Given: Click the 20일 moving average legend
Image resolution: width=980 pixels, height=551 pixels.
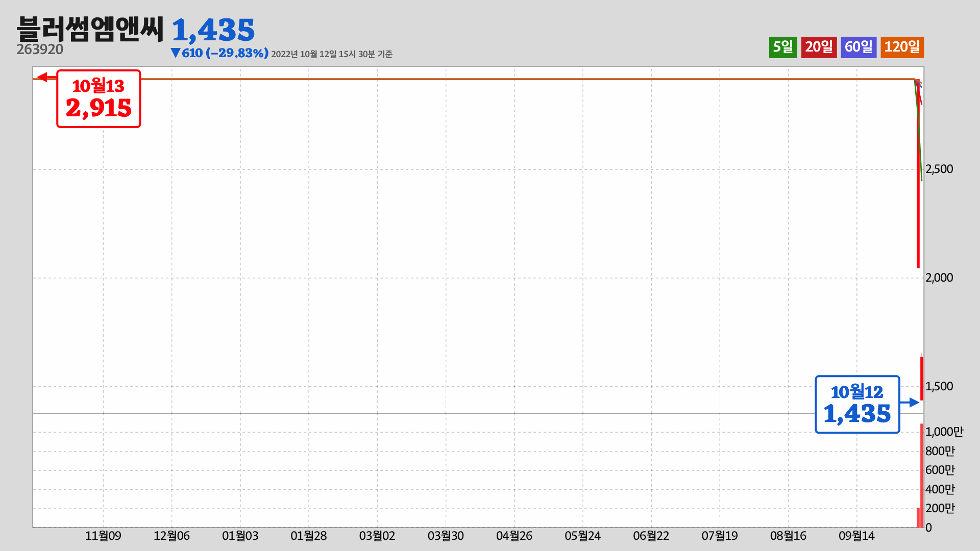Looking at the screenshot, I should click(819, 47).
